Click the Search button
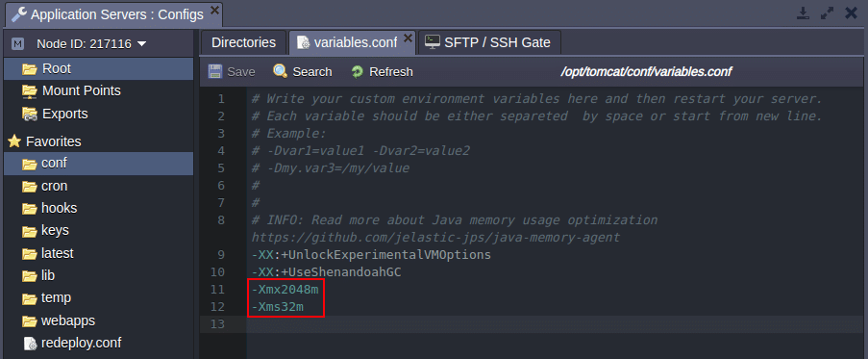Image resolution: width=868 pixels, height=359 pixels. 303,72
